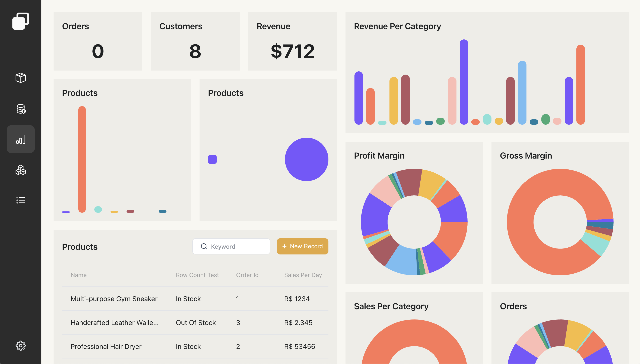Click the database upload sidebar icon

[x=21, y=109]
